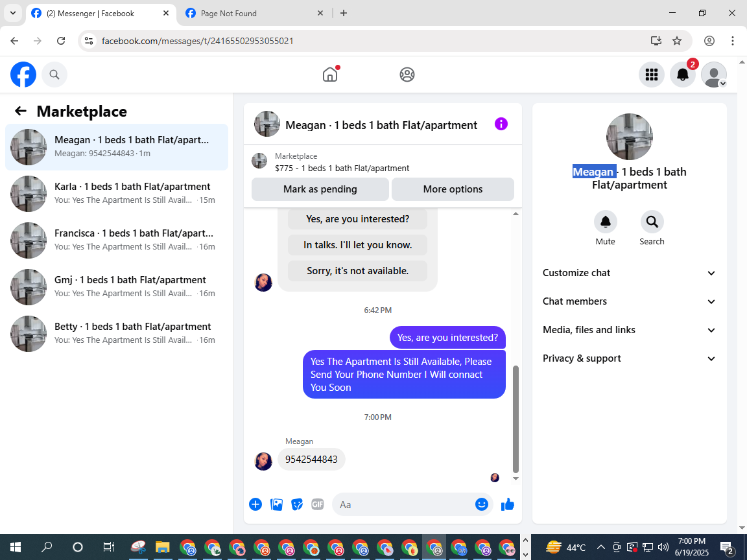Click the Marketplace back arrow
Image resolution: width=747 pixels, height=560 pixels.
click(x=21, y=111)
